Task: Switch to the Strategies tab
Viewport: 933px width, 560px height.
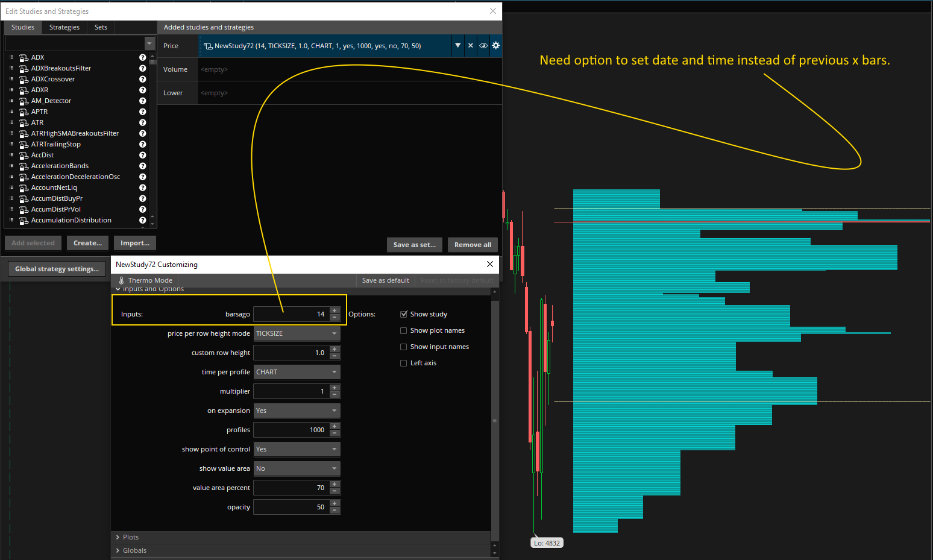Action: point(64,27)
